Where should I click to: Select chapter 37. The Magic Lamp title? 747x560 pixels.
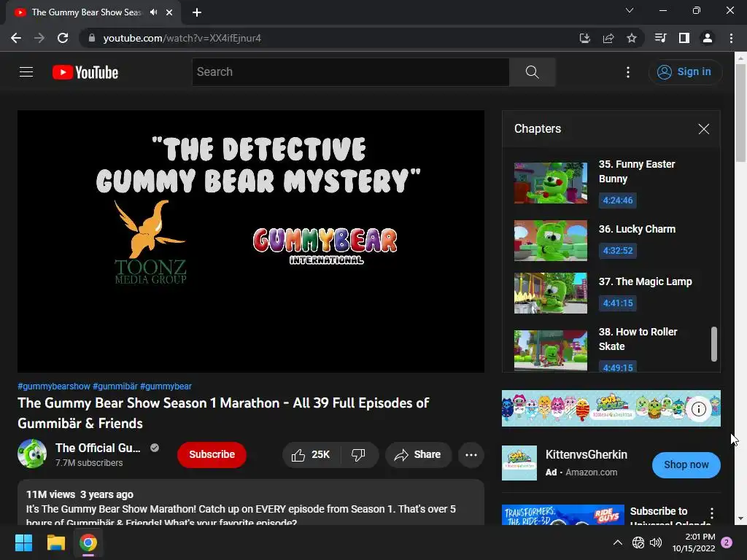(645, 281)
